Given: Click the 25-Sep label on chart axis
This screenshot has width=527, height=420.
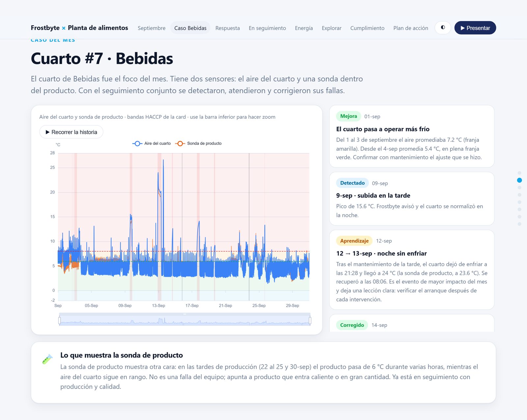Looking at the screenshot, I should point(259,306).
